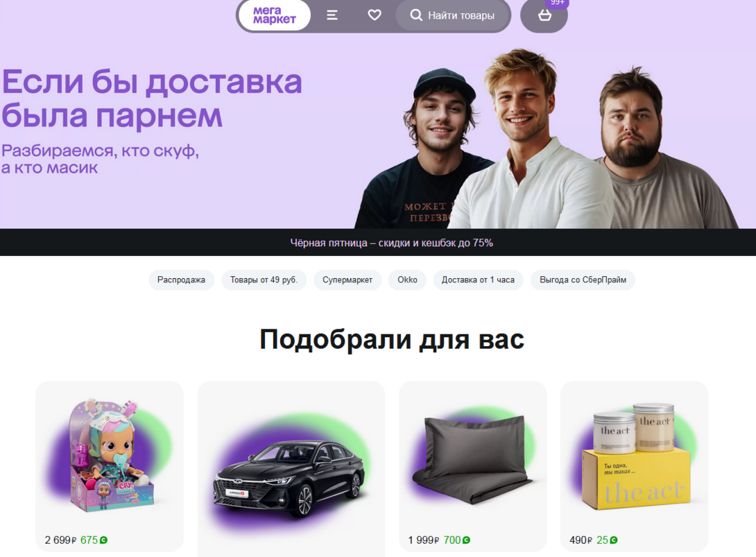Open the gray bedding set product card
The image size is (756, 557).
(473, 466)
